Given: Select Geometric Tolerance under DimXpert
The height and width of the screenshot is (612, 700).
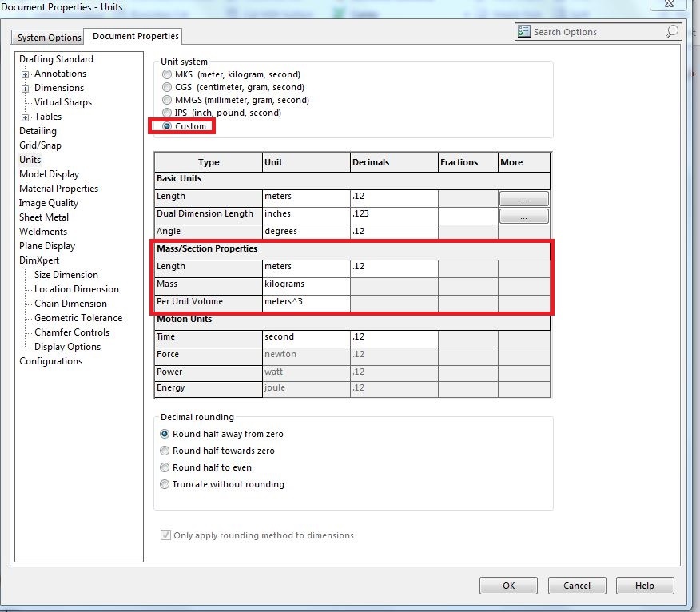Looking at the screenshot, I should click(x=78, y=318).
